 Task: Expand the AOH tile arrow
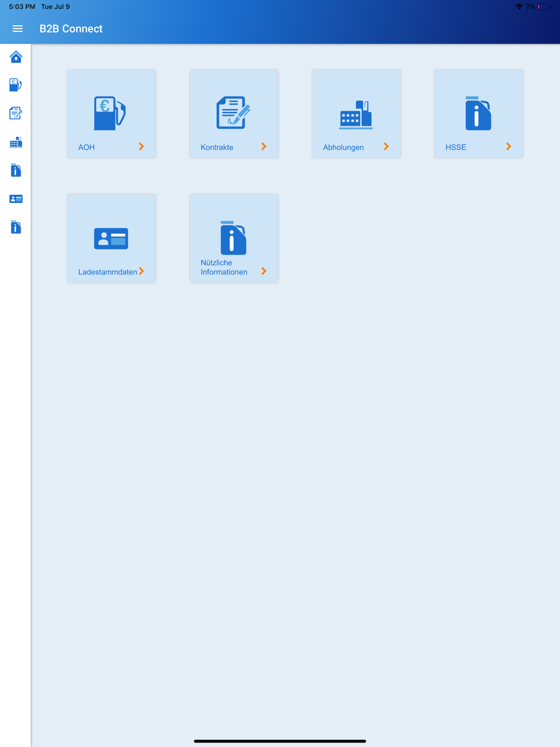141,147
